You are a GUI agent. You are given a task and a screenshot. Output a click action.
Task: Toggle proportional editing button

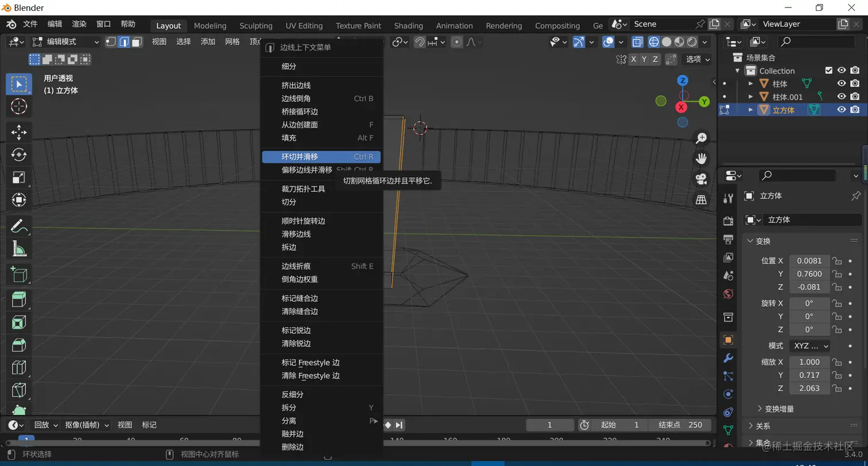(x=457, y=42)
